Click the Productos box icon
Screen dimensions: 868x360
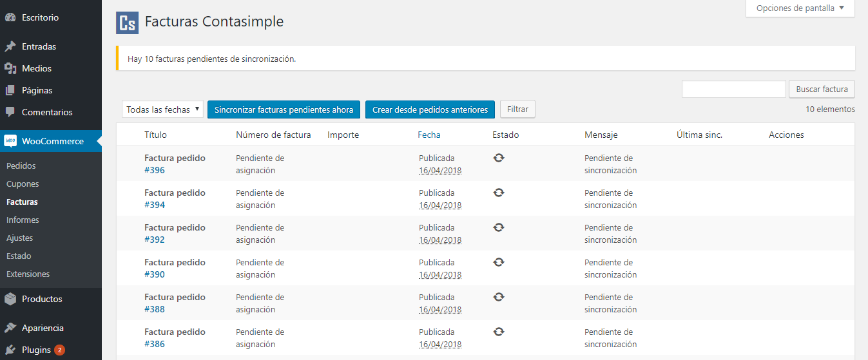[10, 299]
